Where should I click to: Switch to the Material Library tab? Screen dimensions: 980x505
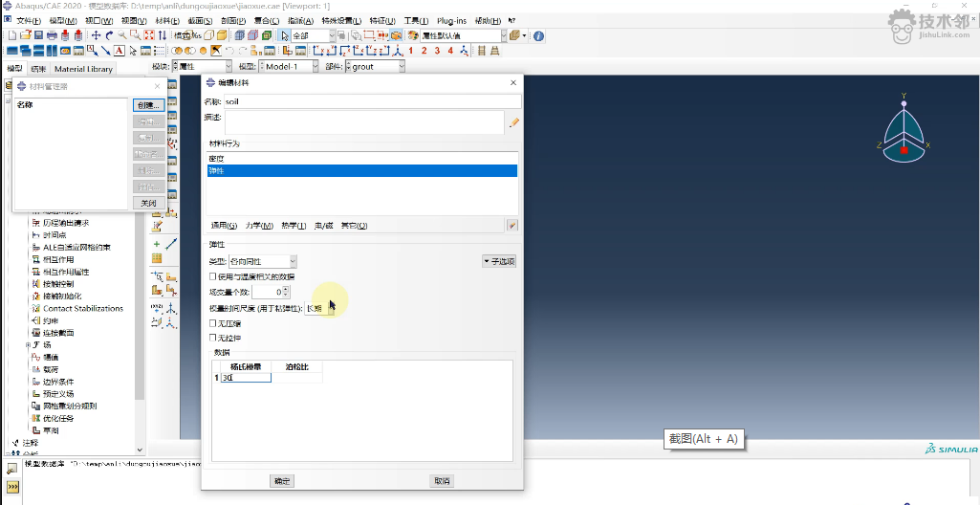(x=83, y=69)
